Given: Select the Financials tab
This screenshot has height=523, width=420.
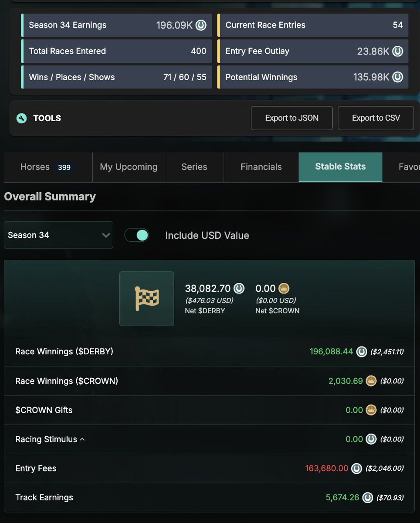Looking at the screenshot, I should point(261,167).
